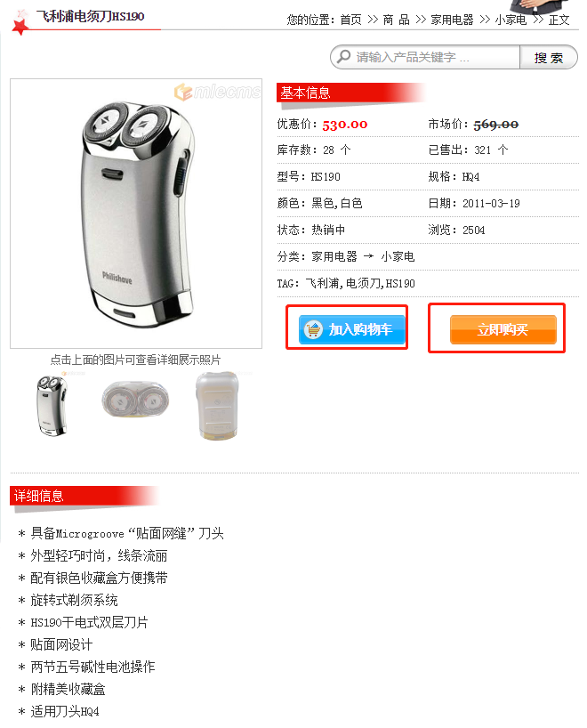Click the mlecms watermark logo on product image
The image size is (587, 728).
coord(218,92)
